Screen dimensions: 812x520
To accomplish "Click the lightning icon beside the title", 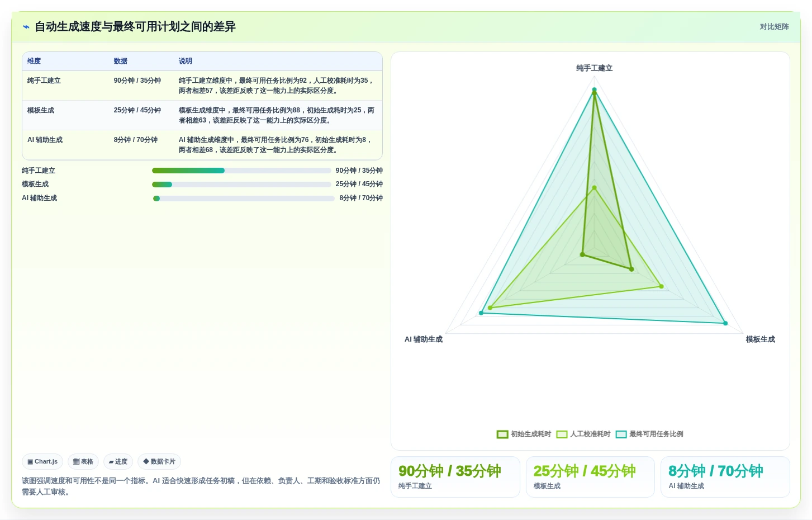I will 26,27.
